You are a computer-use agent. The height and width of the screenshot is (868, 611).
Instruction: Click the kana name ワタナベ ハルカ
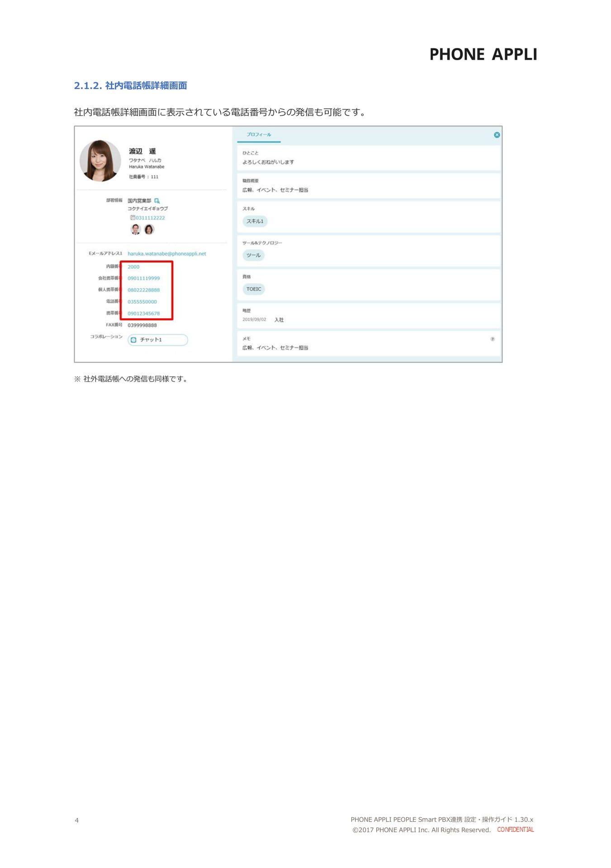145,160
